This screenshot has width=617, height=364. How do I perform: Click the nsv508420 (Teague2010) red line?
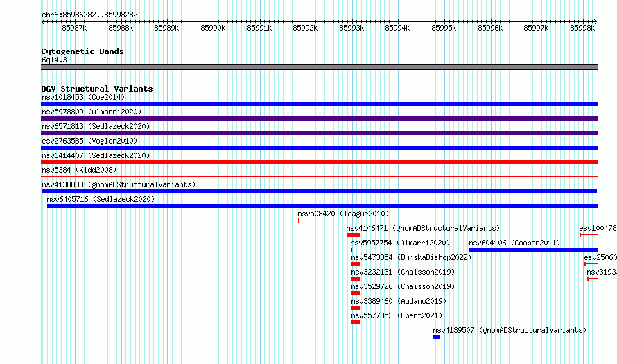448,220
